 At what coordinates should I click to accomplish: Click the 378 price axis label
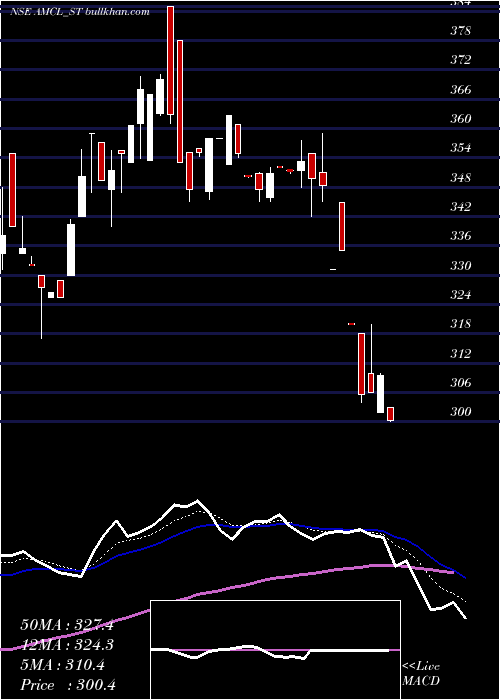[x=461, y=31]
